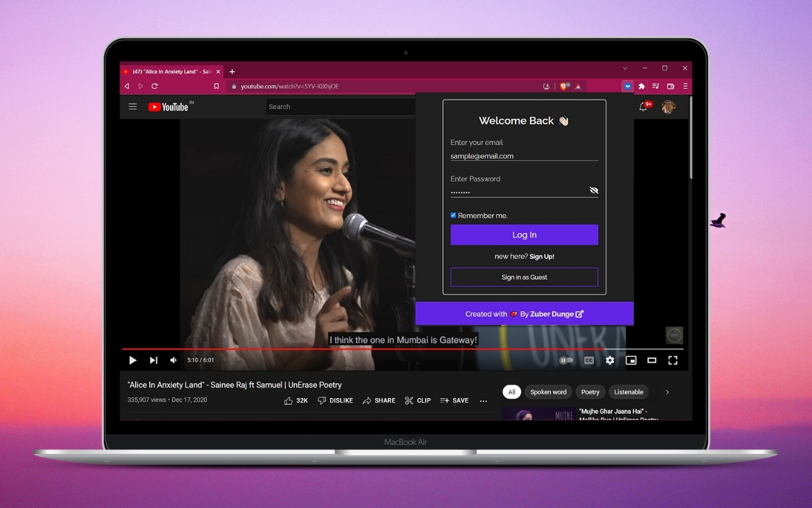Screen dimensions: 812x508
Task: Open the YouTube account avatar menu
Action: 668,107
